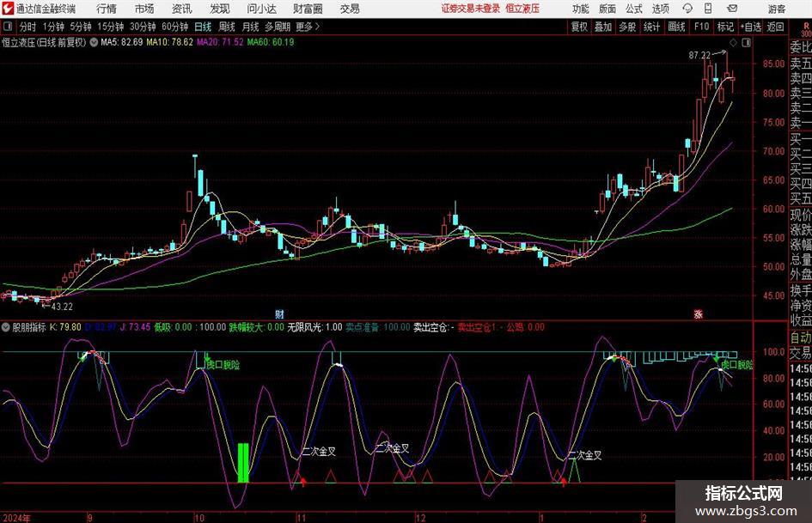Open the 公式 menu
812x523 pixels.
coord(634,9)
